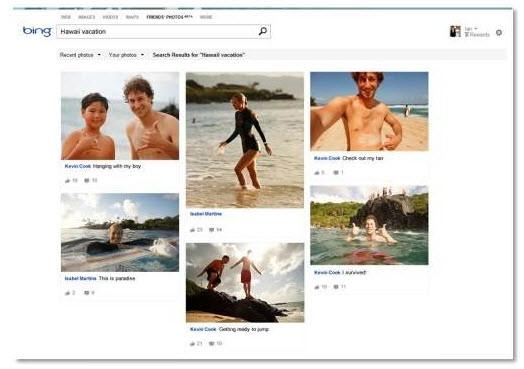Click the user profile avatar

pos(455,32)
